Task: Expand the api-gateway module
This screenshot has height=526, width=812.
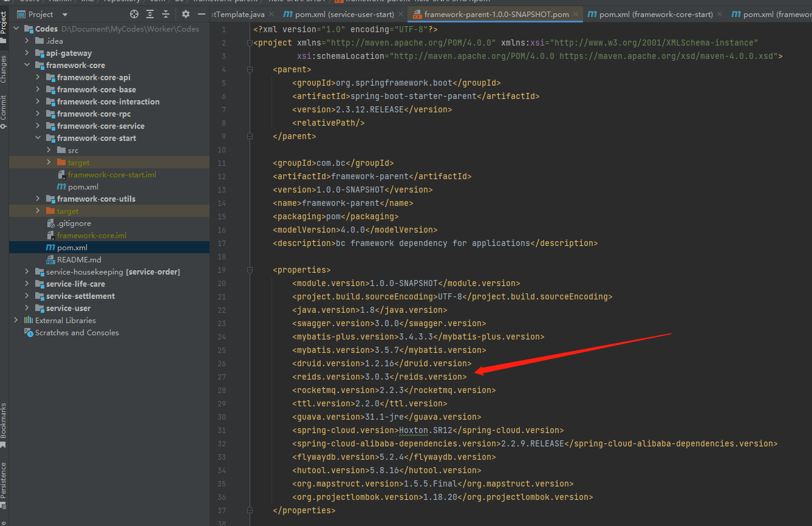Action: 27,53
